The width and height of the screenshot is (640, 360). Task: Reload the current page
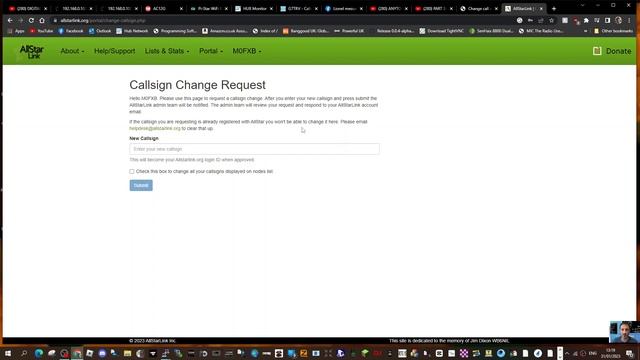[x=31, y=20]
